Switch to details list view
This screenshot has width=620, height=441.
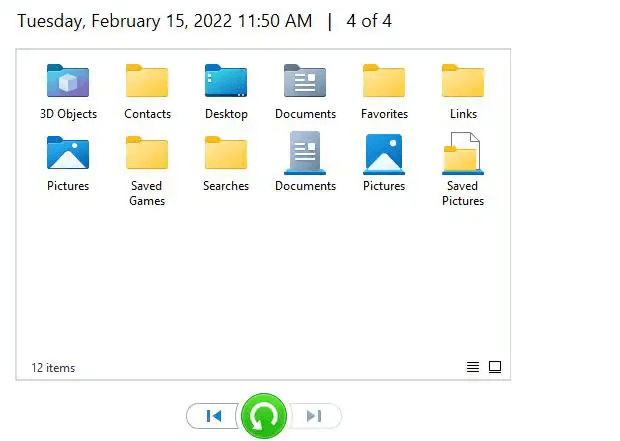point(473,367)
